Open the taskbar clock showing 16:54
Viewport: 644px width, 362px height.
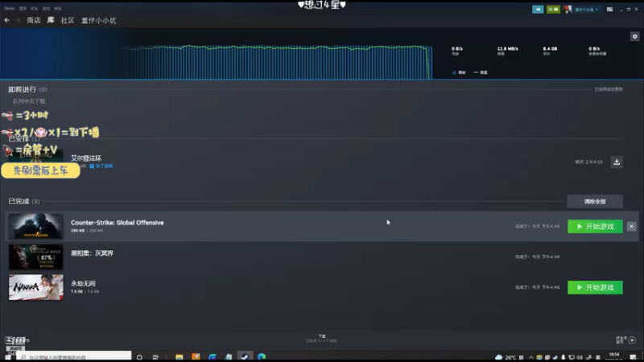coord(614,356)
